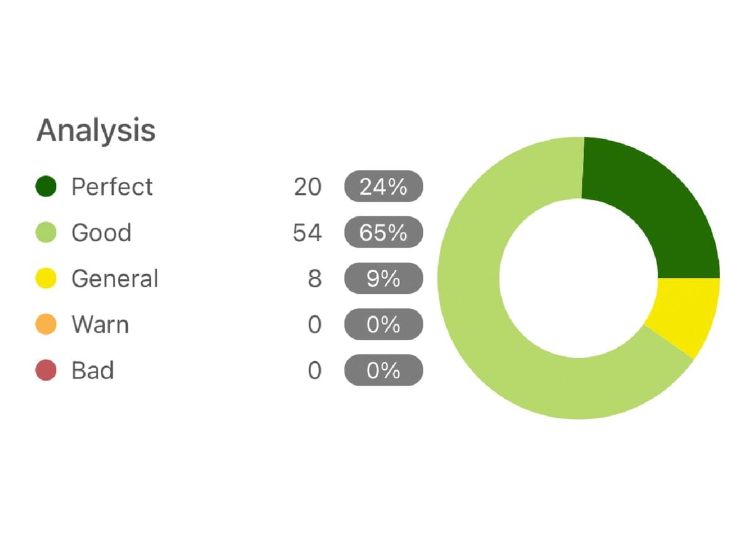Click the 24% percentage badge

click(383, 187)
